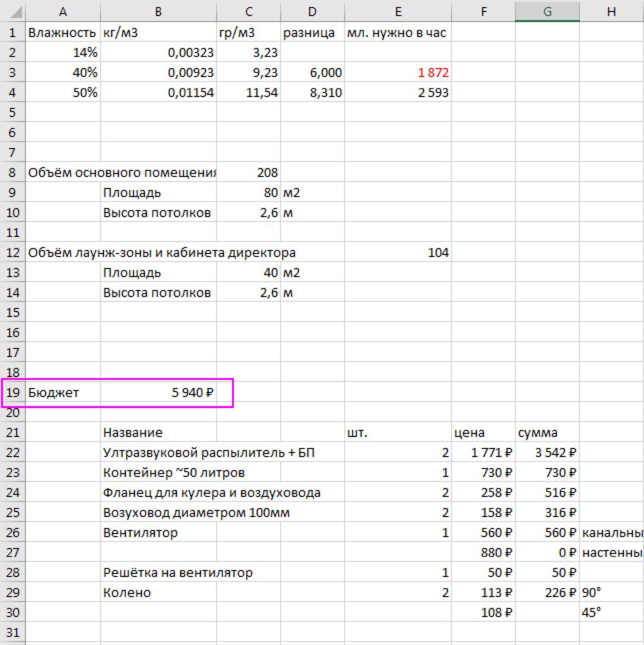The height and width of the screenshot is (645, 644).
Task: Click the difference value 6,000
Action: 312,73
